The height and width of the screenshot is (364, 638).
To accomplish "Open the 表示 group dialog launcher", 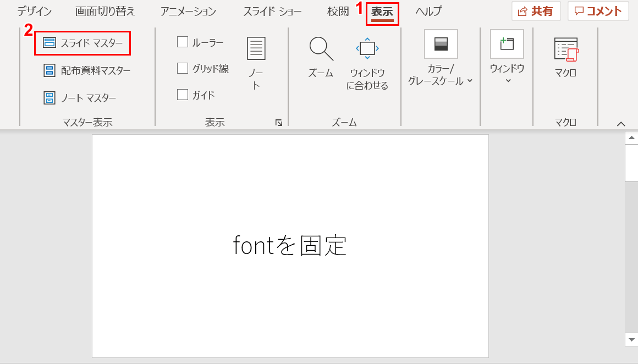I will tap(279, 123).
